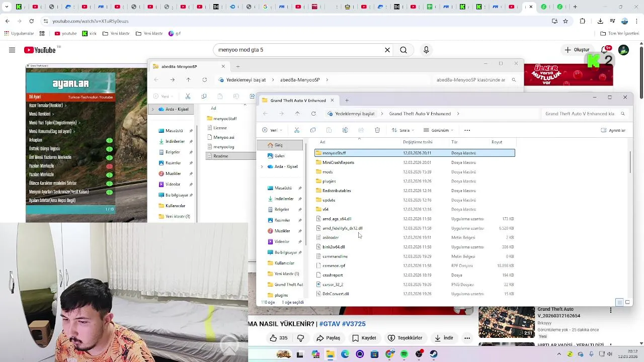Click the YouTube logo

coord(39,50)
